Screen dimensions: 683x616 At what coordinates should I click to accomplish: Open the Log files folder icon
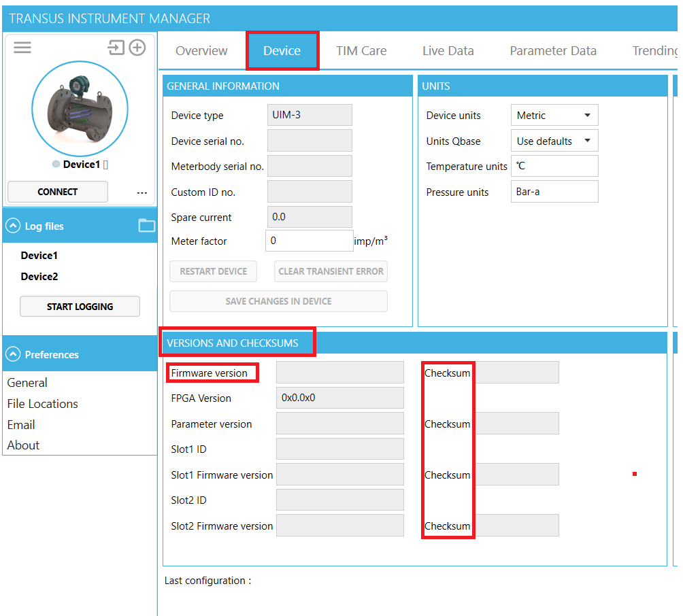tap(146, 226)
